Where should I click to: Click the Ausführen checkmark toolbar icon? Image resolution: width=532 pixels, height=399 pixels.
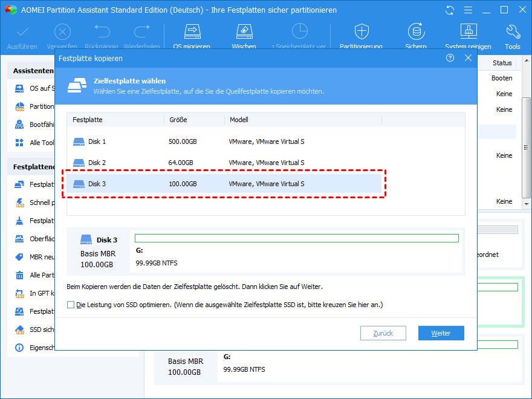pyautogui.click(x=22, y=33)
